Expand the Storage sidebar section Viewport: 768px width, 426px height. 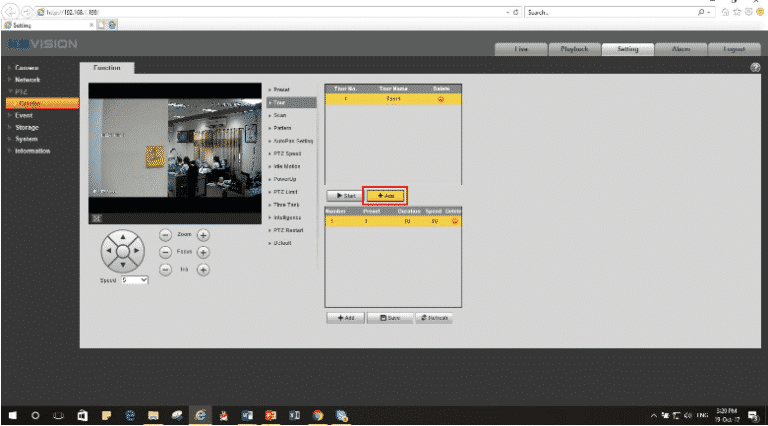pos(27,127)
